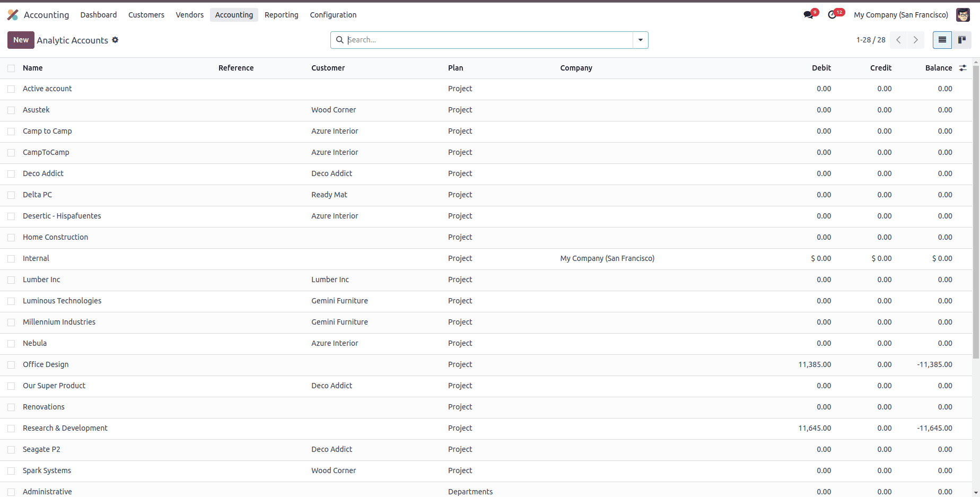980x497 pixels.
Task: Sort by the Company column header
Action: click(x=576, y=68)
